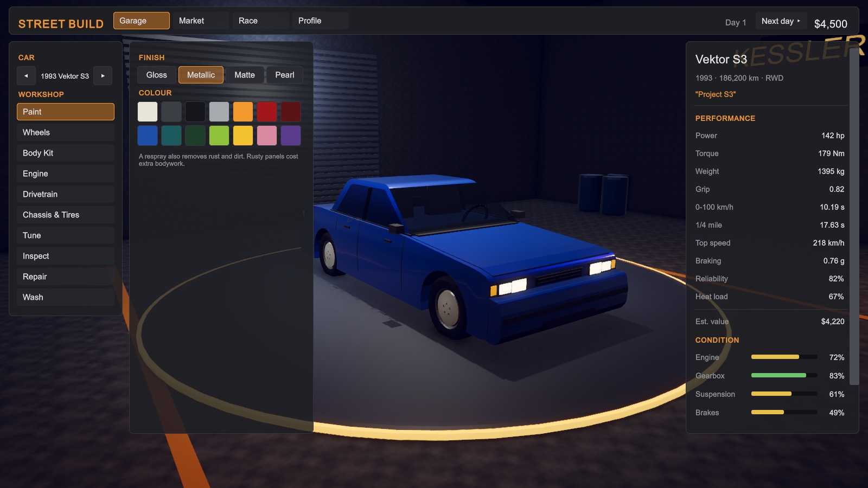
Task: Pick the dark maroon colour swatch
Action: 291,112
